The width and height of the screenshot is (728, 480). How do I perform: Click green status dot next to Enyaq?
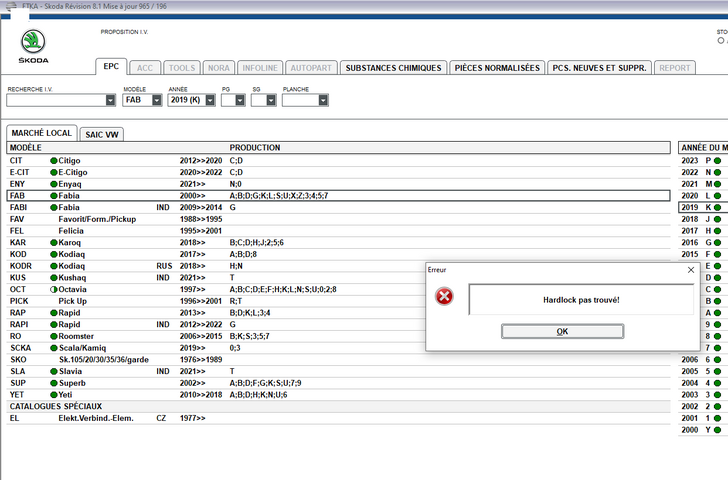(x=54, y=184)
